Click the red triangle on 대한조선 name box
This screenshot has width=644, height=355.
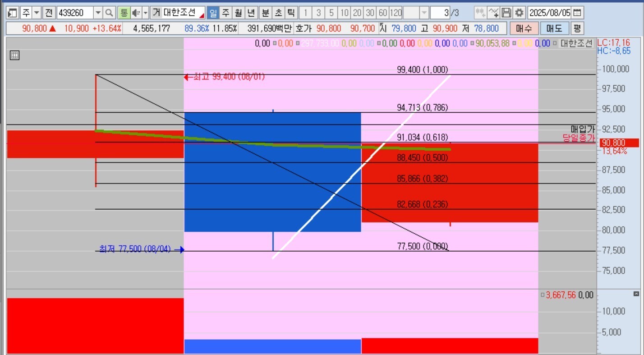202,15
